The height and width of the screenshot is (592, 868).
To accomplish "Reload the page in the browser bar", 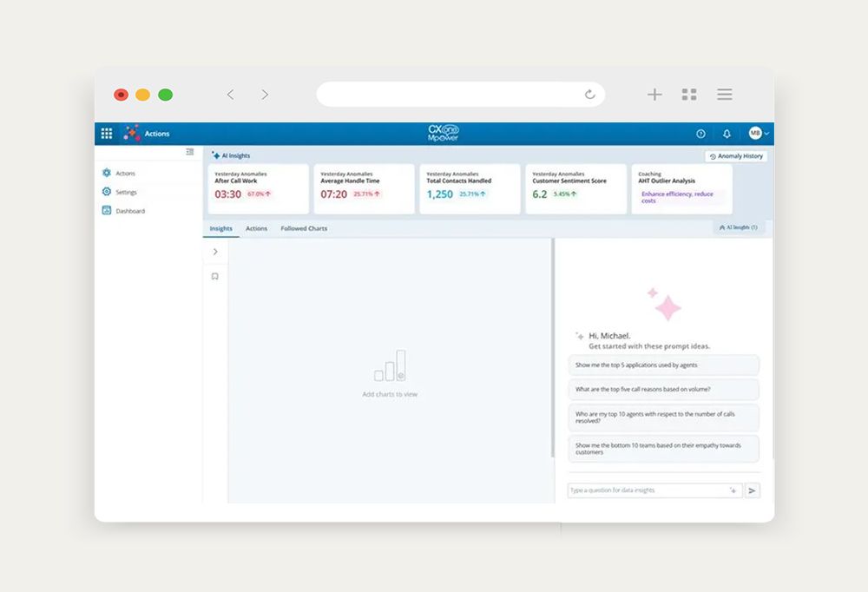I will pos(590,95).
